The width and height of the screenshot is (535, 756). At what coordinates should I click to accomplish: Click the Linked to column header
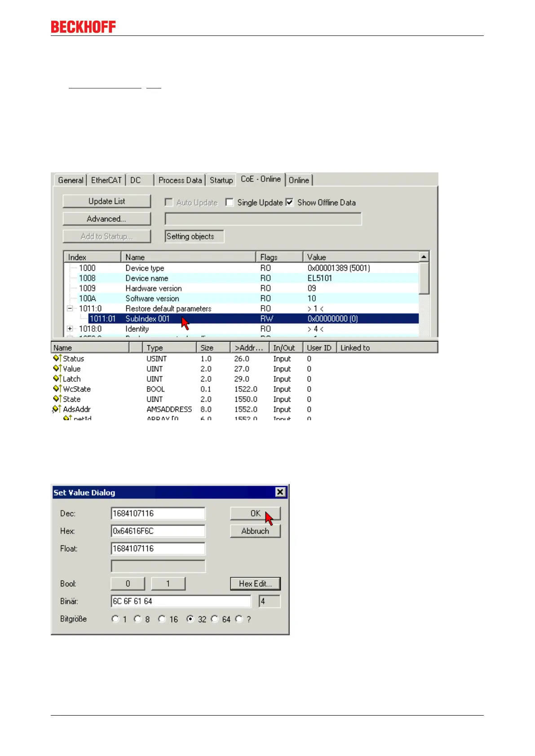[387, 348]
